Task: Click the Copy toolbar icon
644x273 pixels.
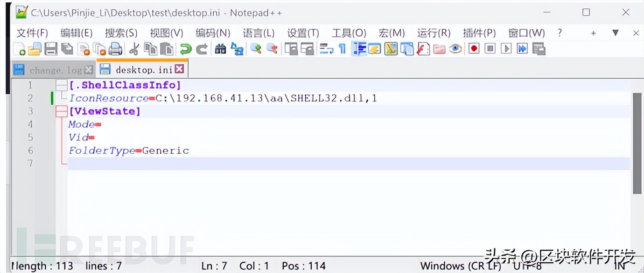Action: [150, 49]
